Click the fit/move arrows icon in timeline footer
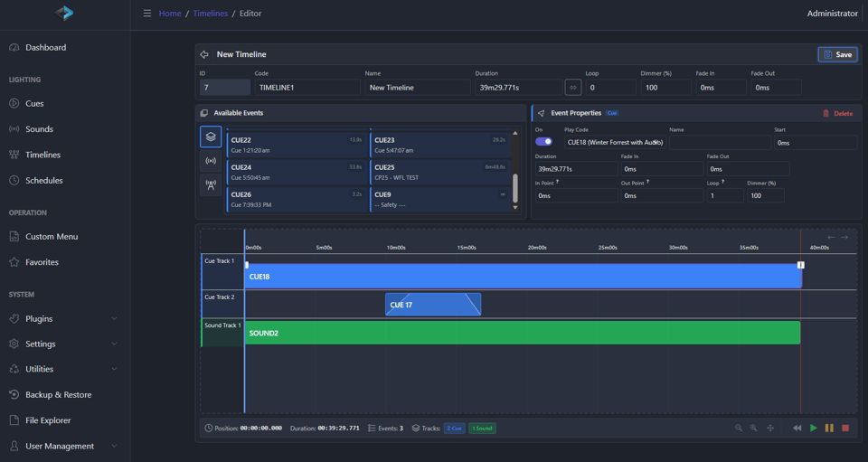The width and height of the screenshot is (868, 462). pyautogui.click(x=770, y=429)
